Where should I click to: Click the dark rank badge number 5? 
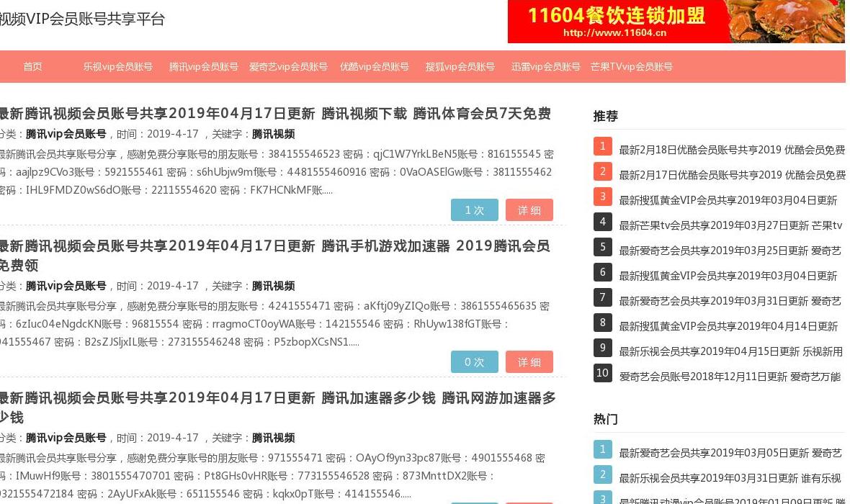tap(603, 247)
